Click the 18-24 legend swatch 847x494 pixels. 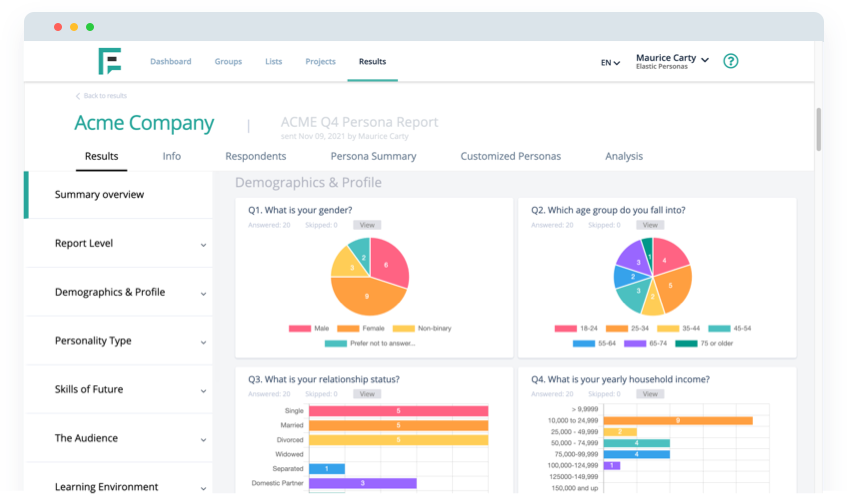pyautogui.click(x=566, y=328)
